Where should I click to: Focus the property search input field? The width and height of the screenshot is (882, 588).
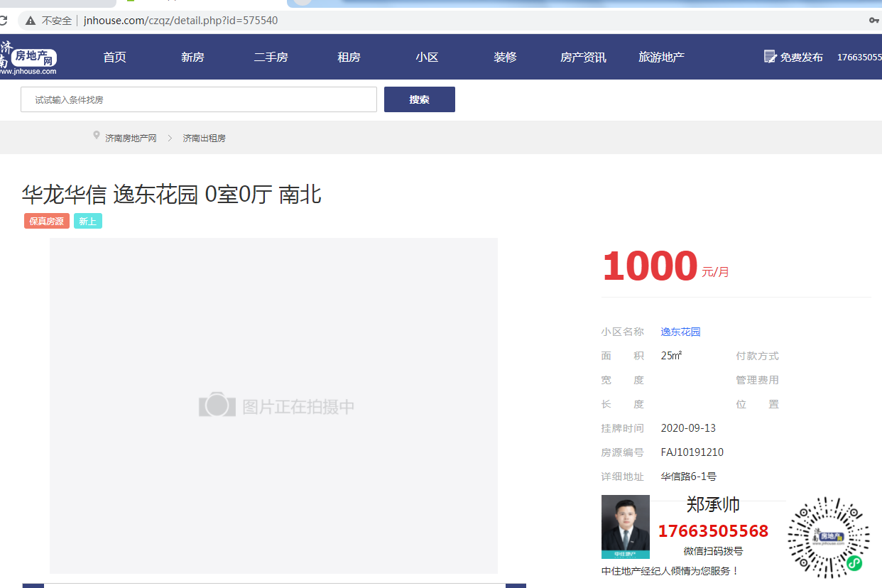tap(199, 99)
